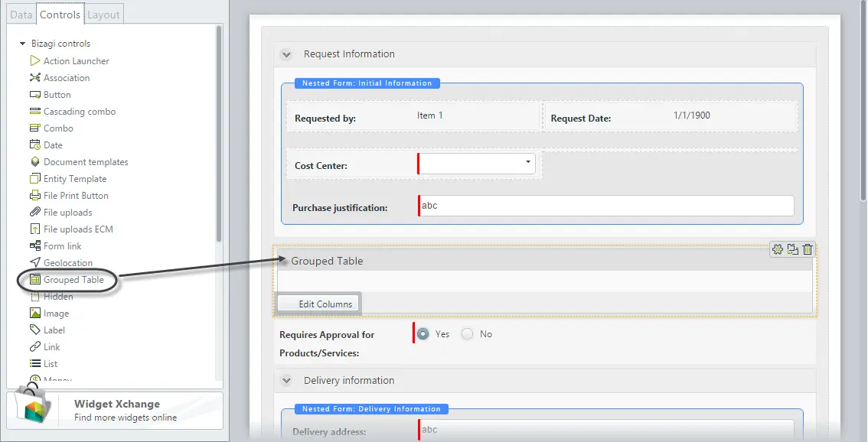
Task: Click the Request Date value "1/1/1900"
Action: coord(692,115)
